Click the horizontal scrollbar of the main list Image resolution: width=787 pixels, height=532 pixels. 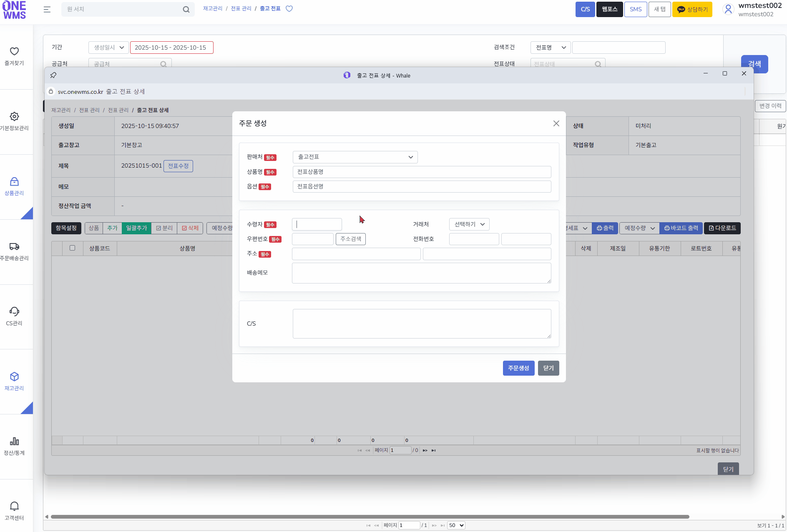click(370, 517)
